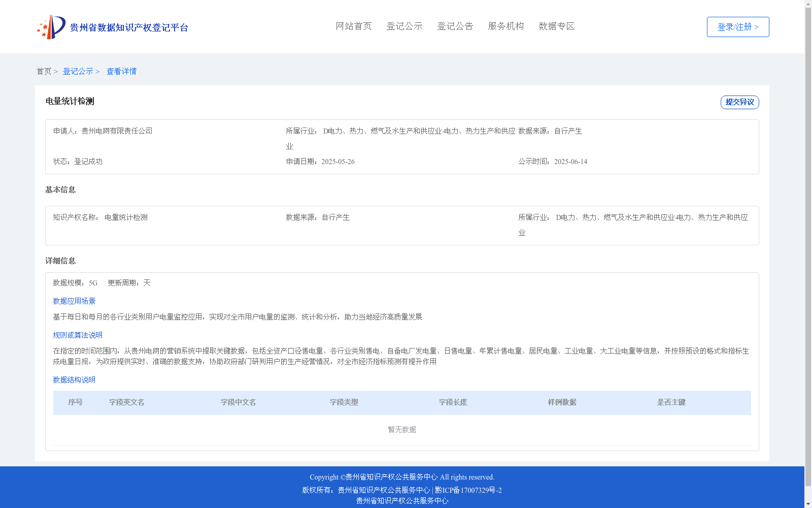Screen dimensions: 812x508
Task: Click the page heading 电量统计检测
Action: point(70,102)
